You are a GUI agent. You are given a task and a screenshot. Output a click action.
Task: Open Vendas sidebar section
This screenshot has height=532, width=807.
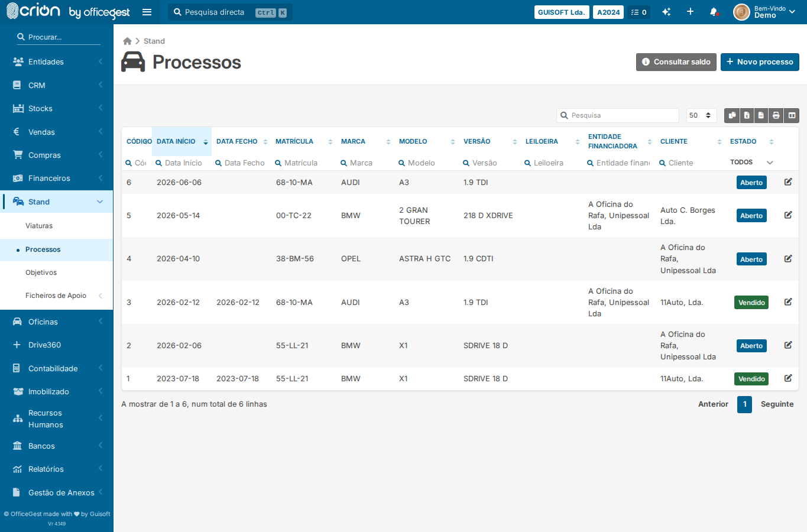click(x=57, y=132)
